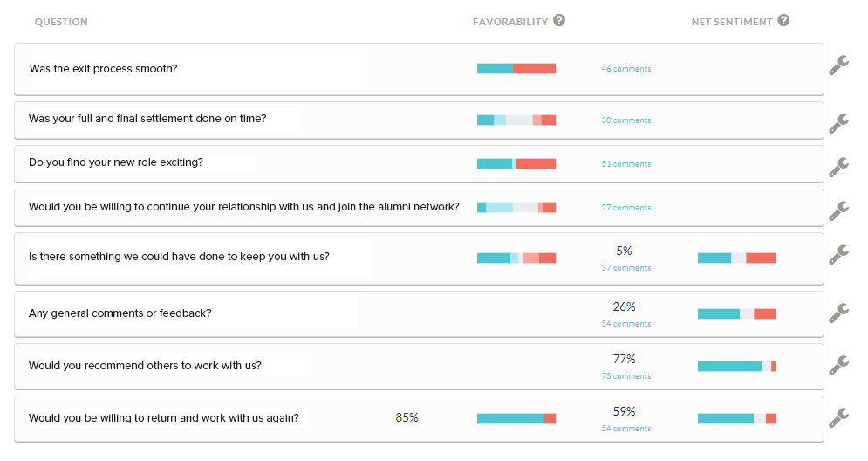Open 51 comments for new role question
This screenshot has height=461, width=868.
pos(625,164)
